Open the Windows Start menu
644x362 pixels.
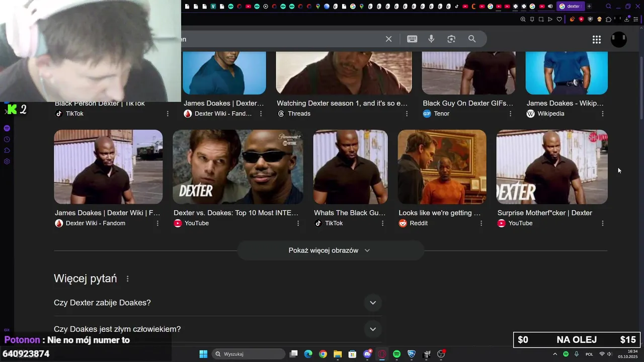coord(203,354)
